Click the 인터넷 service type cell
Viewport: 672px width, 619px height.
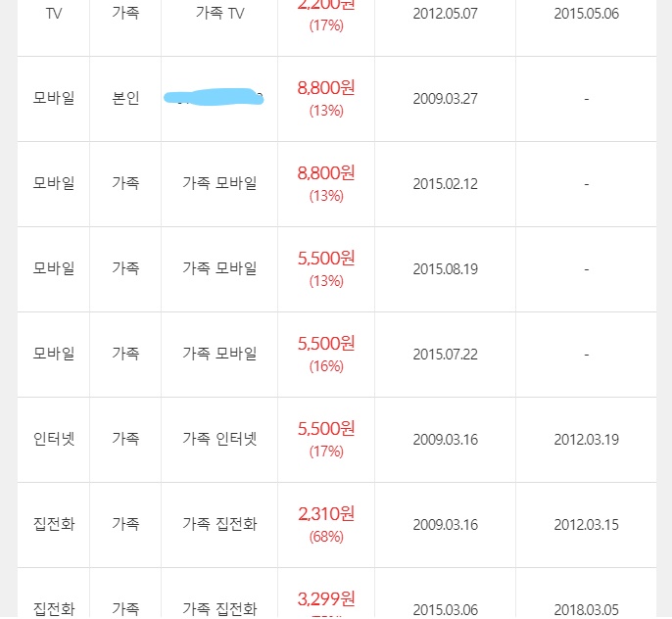[x=54, y=440]
